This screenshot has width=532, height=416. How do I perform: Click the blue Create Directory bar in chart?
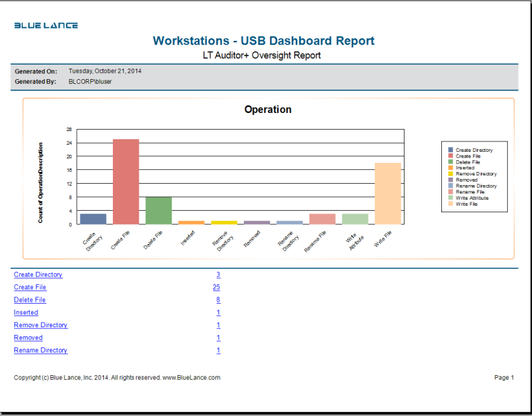[x=94, y=218]
